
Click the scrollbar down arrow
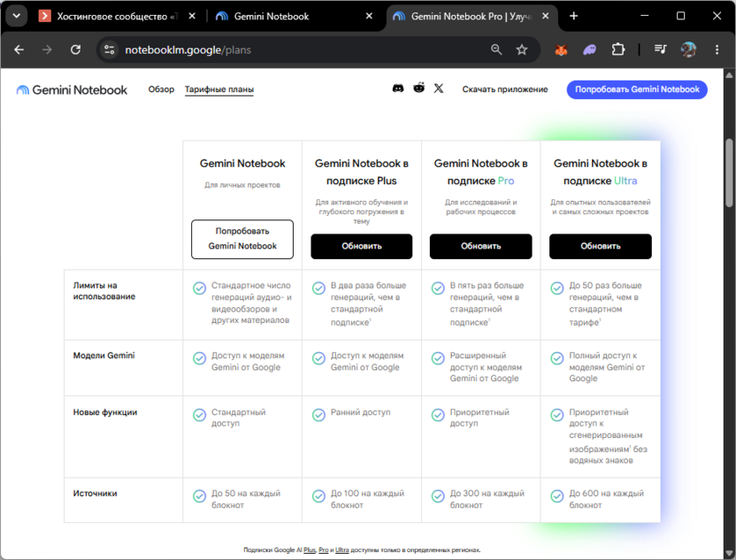[729, 553]
